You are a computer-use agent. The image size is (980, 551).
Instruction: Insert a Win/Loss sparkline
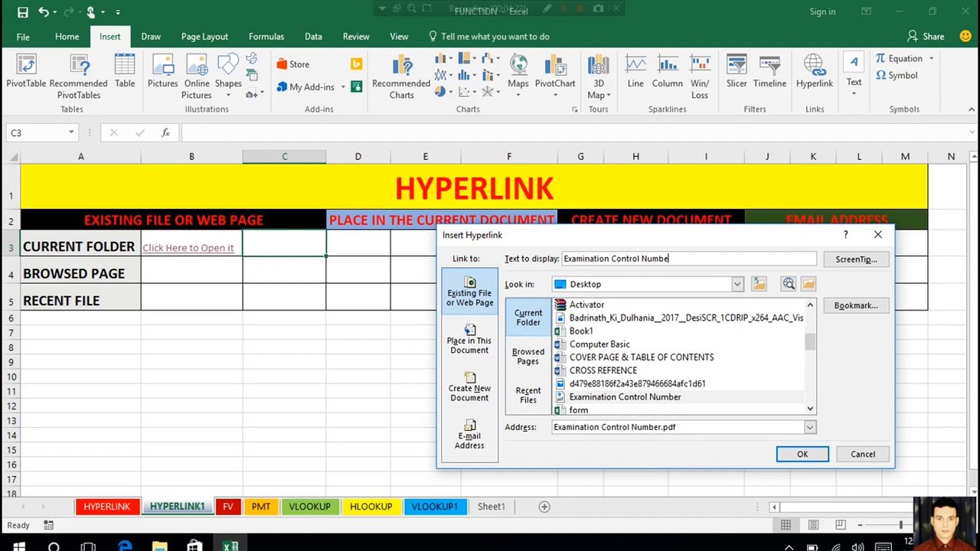click(x=700, y=77)
